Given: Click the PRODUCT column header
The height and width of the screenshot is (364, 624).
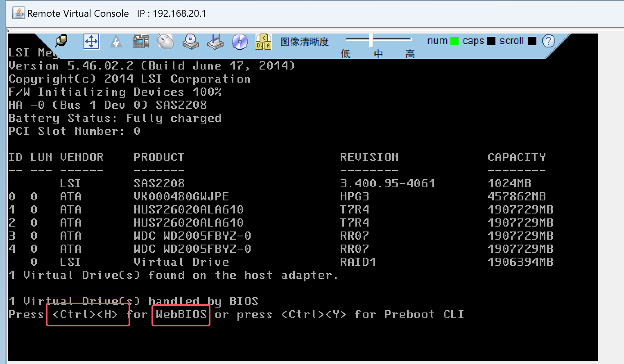Looking at the screenshot, I should pos(159,157).
